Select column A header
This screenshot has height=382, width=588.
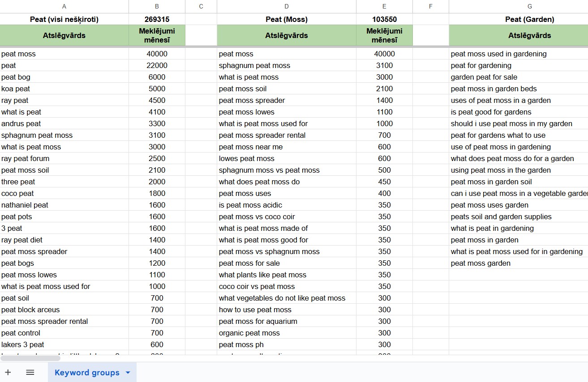pos(64,6)
